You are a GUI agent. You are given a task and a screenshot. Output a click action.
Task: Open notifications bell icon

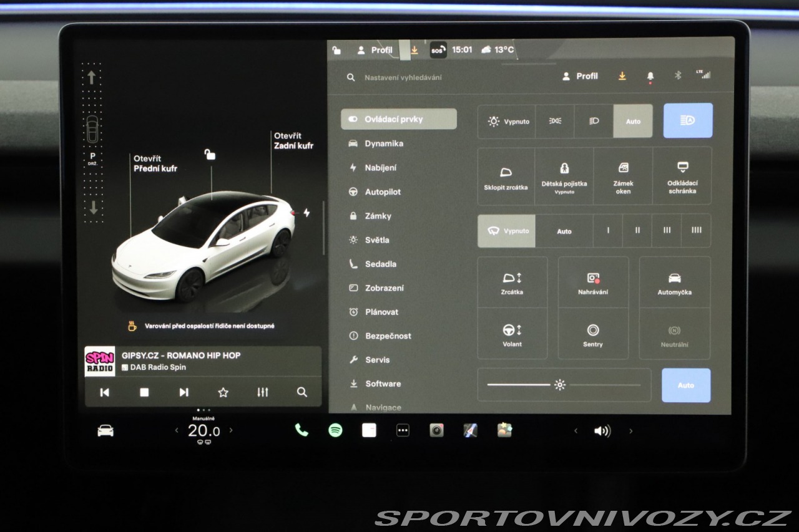(x=650, y=76)
